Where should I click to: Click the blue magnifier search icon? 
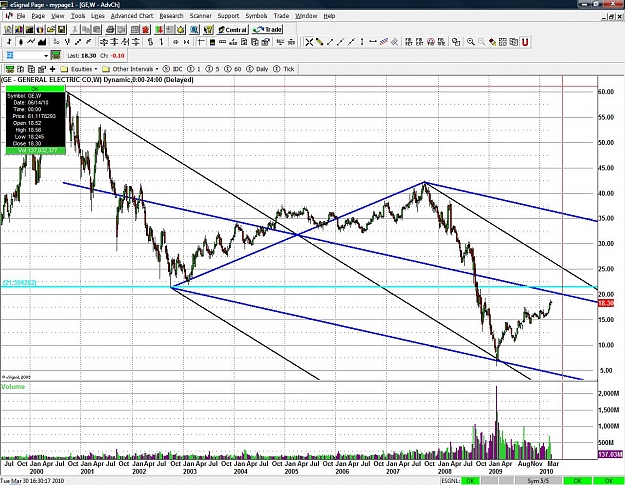click(194, 30)
